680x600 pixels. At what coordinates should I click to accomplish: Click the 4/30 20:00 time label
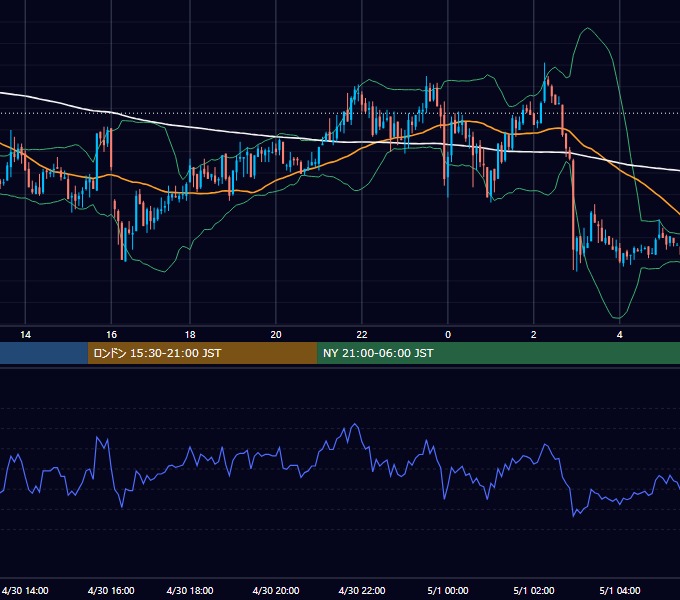coord(276,590)
